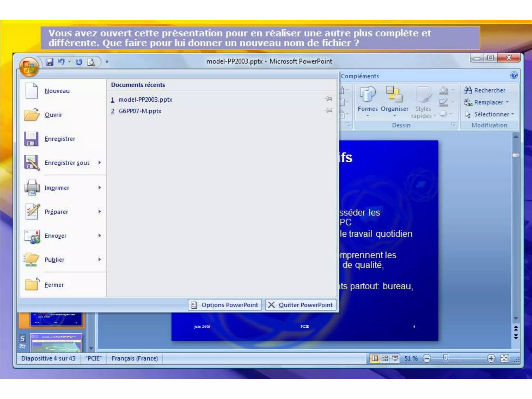Click the Documents récents heading
Screen dimensions: 532x399
(x=138, y=85)
